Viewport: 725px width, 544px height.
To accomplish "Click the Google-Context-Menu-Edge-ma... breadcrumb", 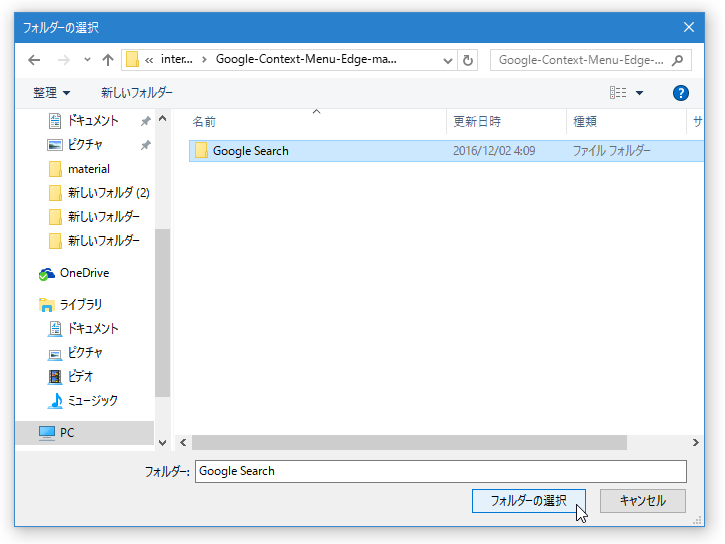I will coord(306,60).
